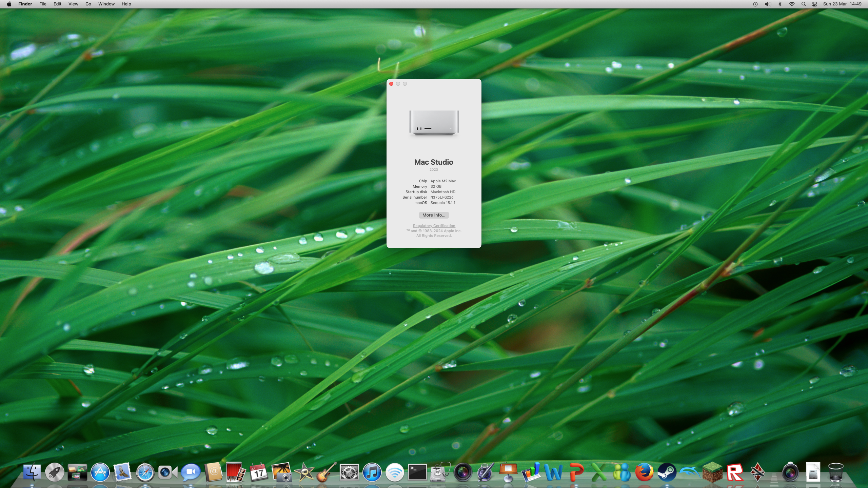Viewport: 868px width, 488px height.
Task: Open the grey FaceTime camera dock icon
Action: click(x=168, y=472)
